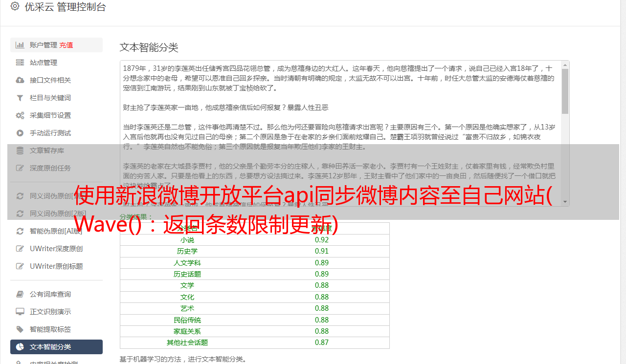Select UWriter原创标题 in sidebar
Viewport: 626px width, 364px height.
coord(56,266)
